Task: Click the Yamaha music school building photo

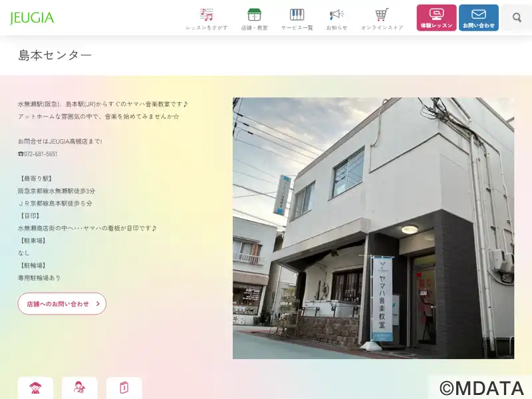Action: click(x=373, y=228)
